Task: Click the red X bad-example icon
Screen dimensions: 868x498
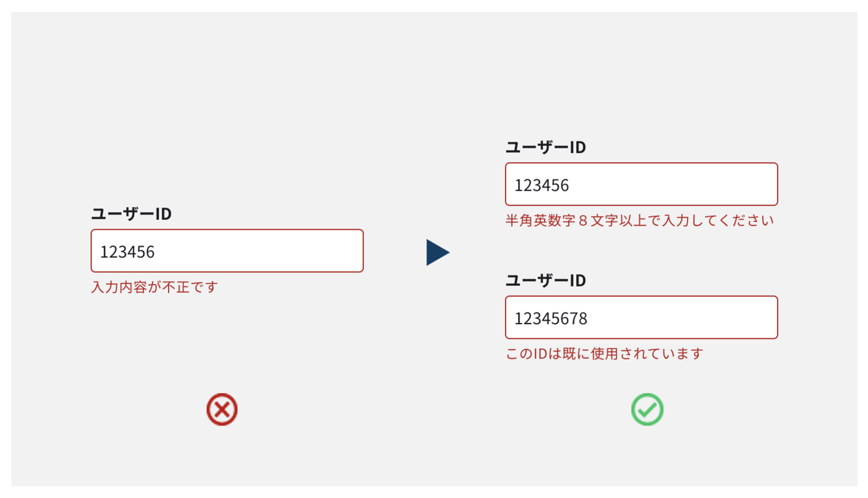Action: click(x=222, y=409)
